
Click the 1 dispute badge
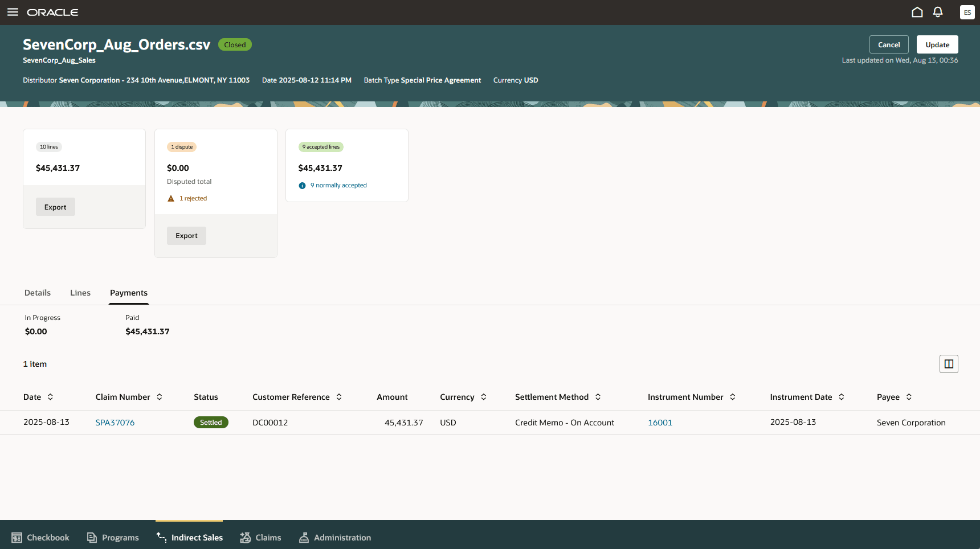click(182, 147)
